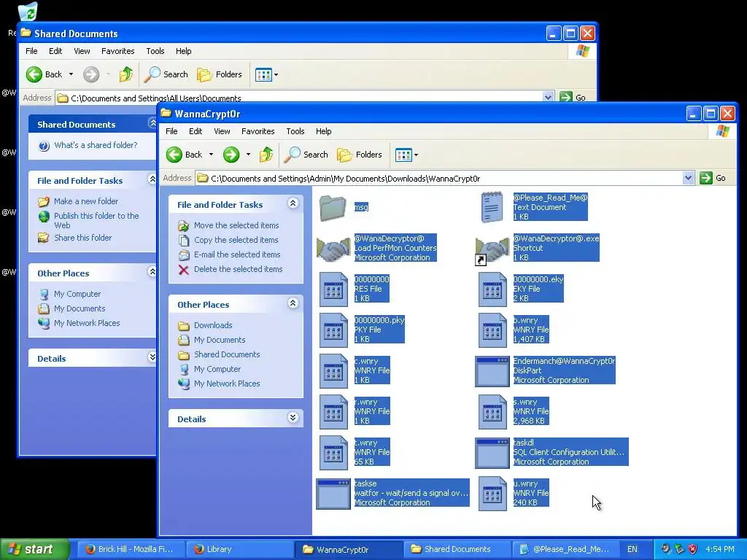The width and height of the screenshot is (747, 560).
Task: Collapse File and Folder Tasks in WannaCrypt0r
Action: coord(293,204)
